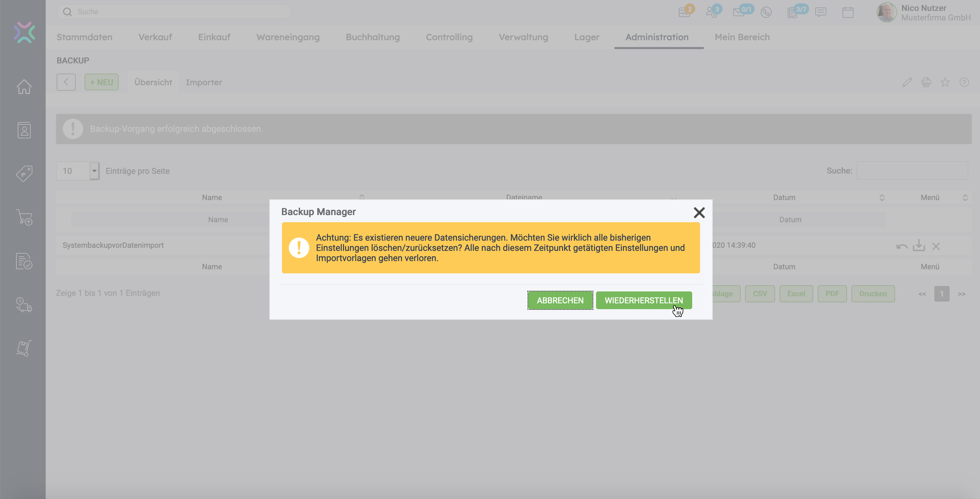Open the price tag articles sidebar icon

tap(24, 173)
